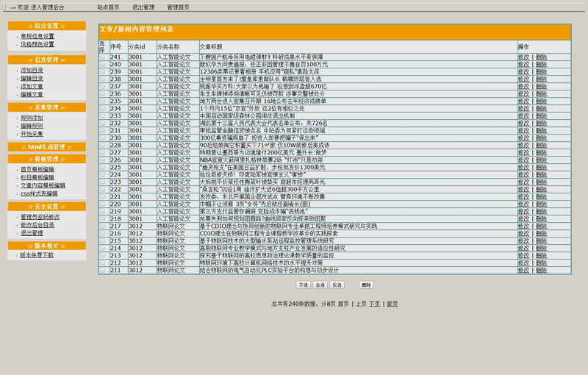588x375 pixels.
Task: Open 常规信息设置 in the sidebar
Action: tap(37, 36)
